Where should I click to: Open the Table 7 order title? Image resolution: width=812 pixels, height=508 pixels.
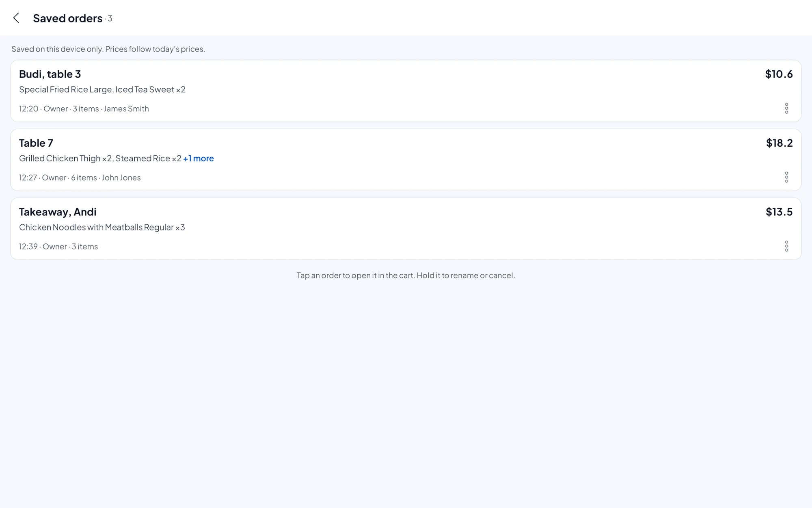point(36,143)
